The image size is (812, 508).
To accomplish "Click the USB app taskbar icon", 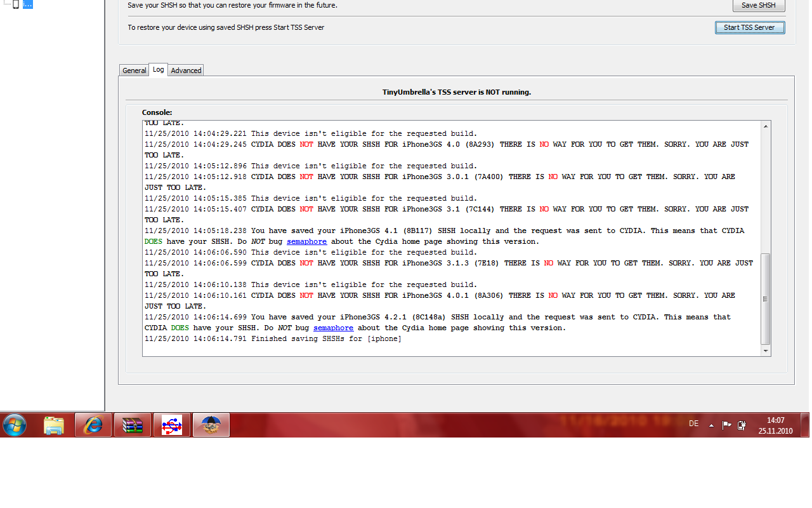I will (x=172, y=425).
